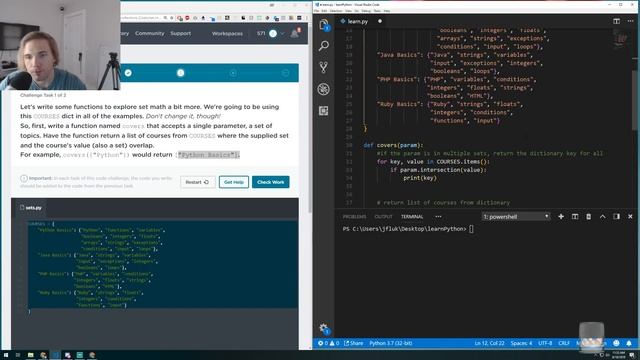Click the Treehouse profile avatar circle

tap(273, 33)
